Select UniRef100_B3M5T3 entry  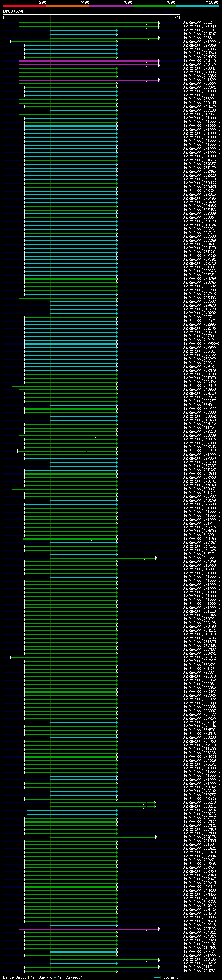199,913
